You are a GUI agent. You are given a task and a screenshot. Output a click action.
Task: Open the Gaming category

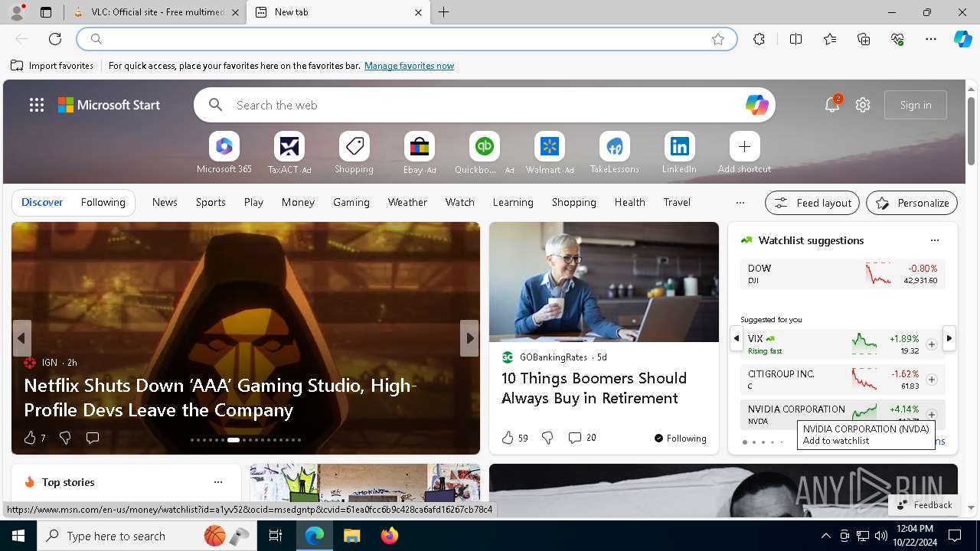(x=351, y=202)
